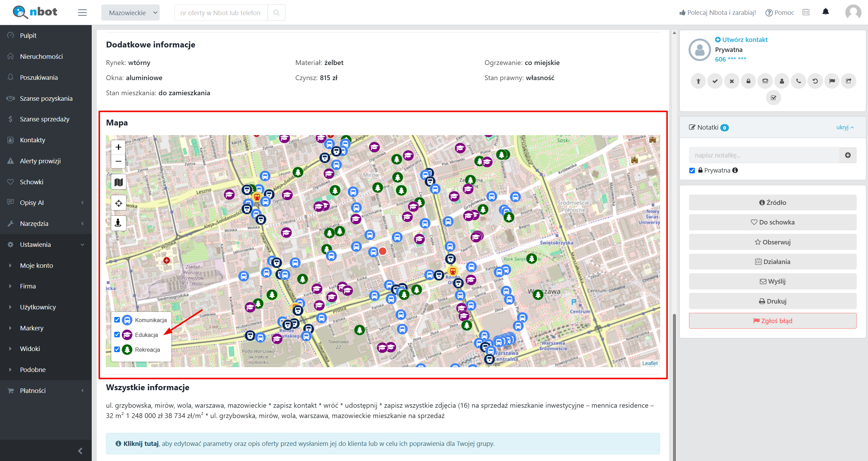
Task: Open the calendar icon in header
Action: [806, 12]
